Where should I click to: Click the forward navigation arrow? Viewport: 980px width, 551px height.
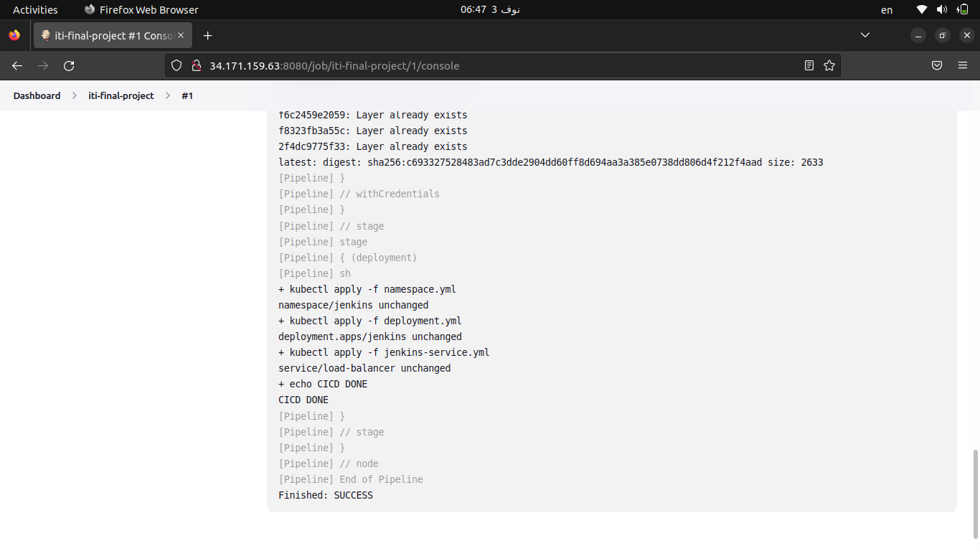(x=42, y=65)
